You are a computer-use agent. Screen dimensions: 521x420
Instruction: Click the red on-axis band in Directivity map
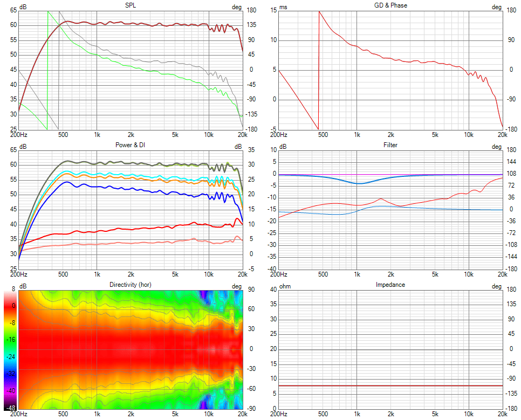[131, 349]
